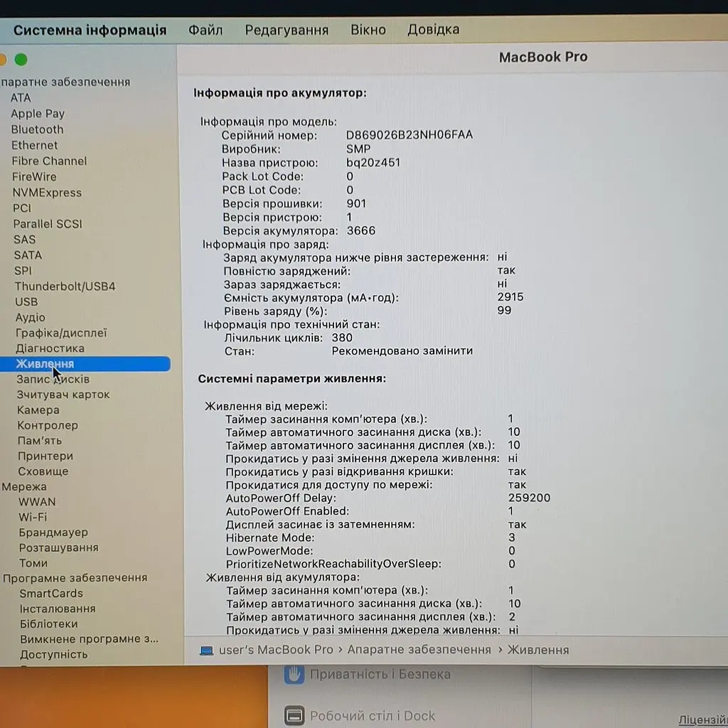Viewport: 728px width, 728px height.
Task: Select Графіка/дисплеї in the sidebar
Action: click(61, 333)
